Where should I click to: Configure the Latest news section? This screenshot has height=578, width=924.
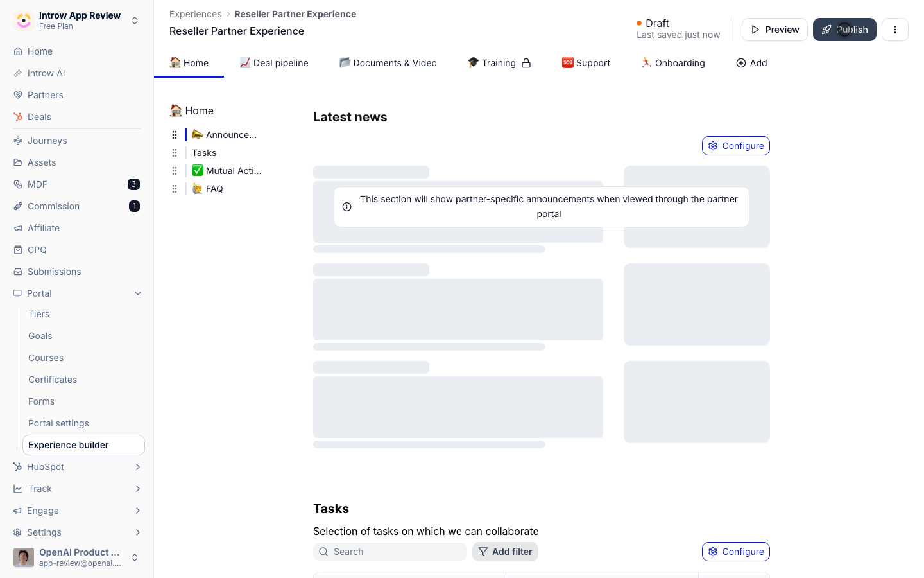pos(736,146)
